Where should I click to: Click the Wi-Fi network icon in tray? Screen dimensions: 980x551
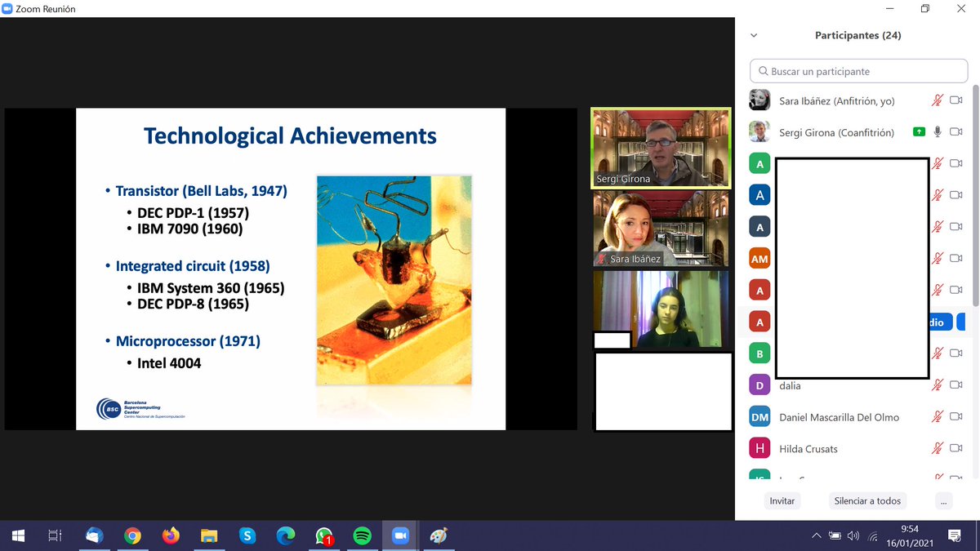coord(872,536)
